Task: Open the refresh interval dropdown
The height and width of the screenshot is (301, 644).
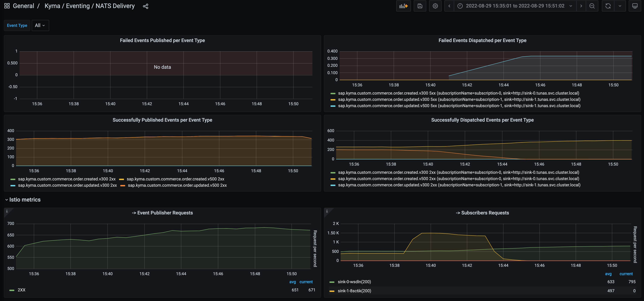Action: [x=620, y=6]
